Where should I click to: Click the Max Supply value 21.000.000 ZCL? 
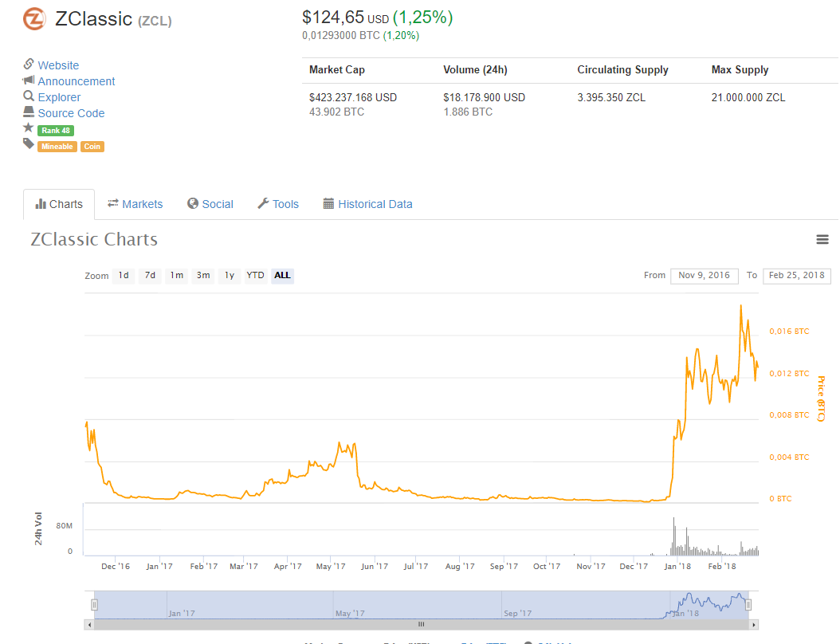pos(748,97)
